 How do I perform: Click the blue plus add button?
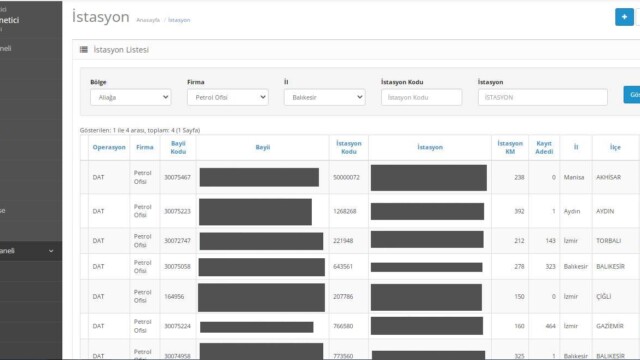click(x=624, y=17)
